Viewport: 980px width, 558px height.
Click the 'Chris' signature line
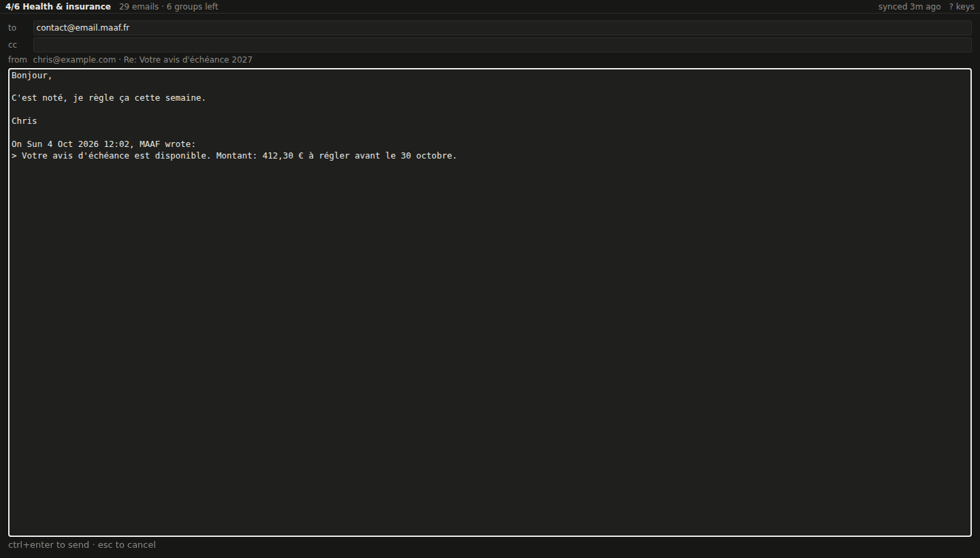(24, 121)
